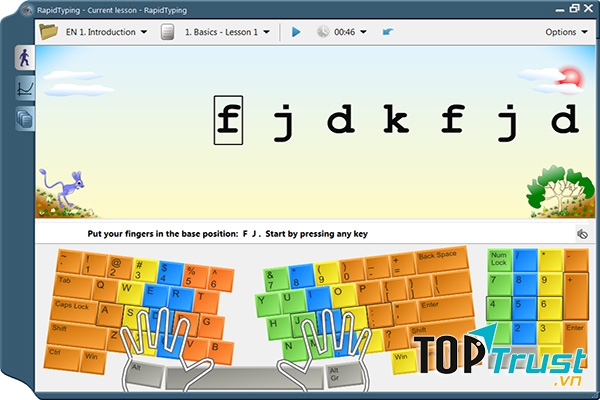Click the blue R key

[x=179, y=297]
